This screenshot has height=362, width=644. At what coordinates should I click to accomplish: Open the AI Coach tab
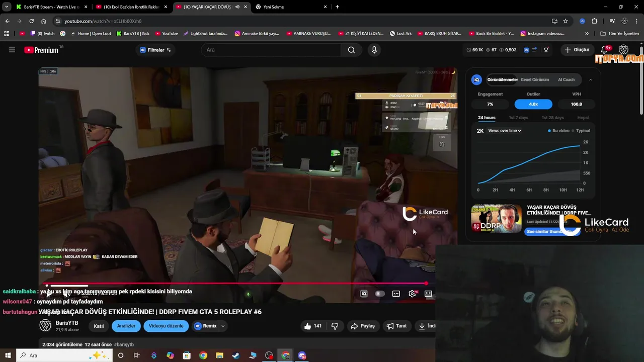[566, 79]
